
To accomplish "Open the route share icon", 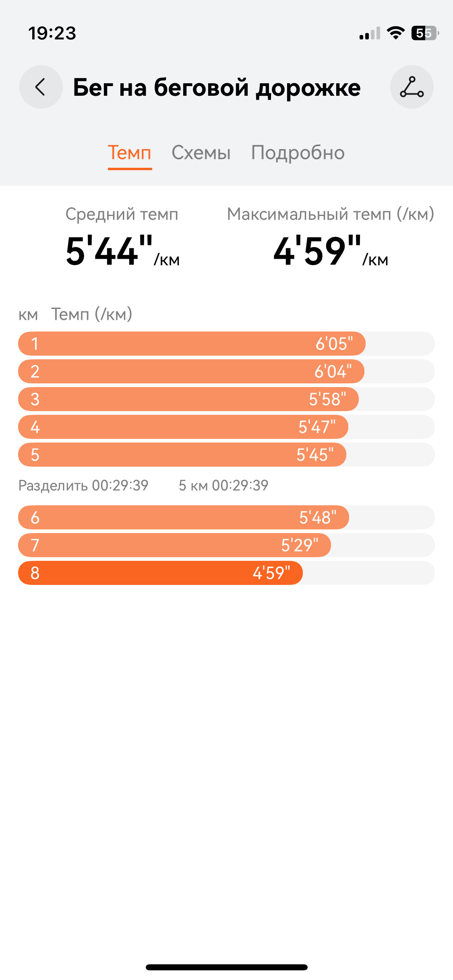I will [412, 87].
